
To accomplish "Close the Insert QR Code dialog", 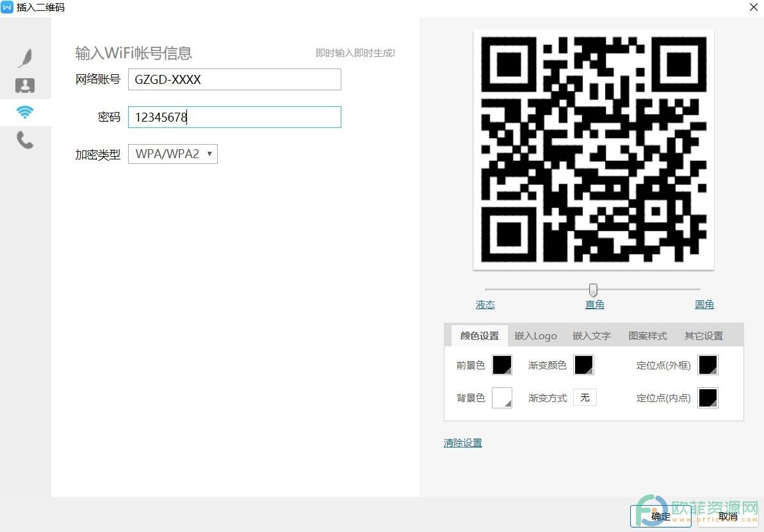I will [x=753, y=7].
